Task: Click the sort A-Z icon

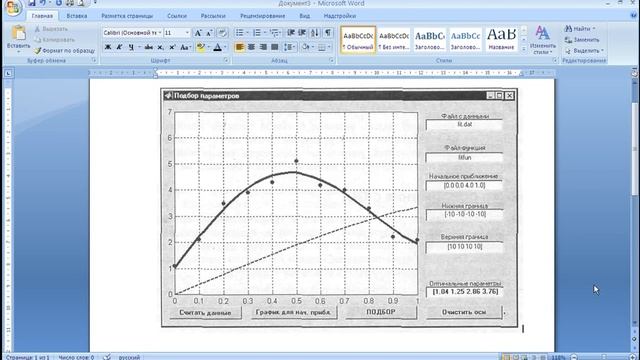Action: click(315, 33)
